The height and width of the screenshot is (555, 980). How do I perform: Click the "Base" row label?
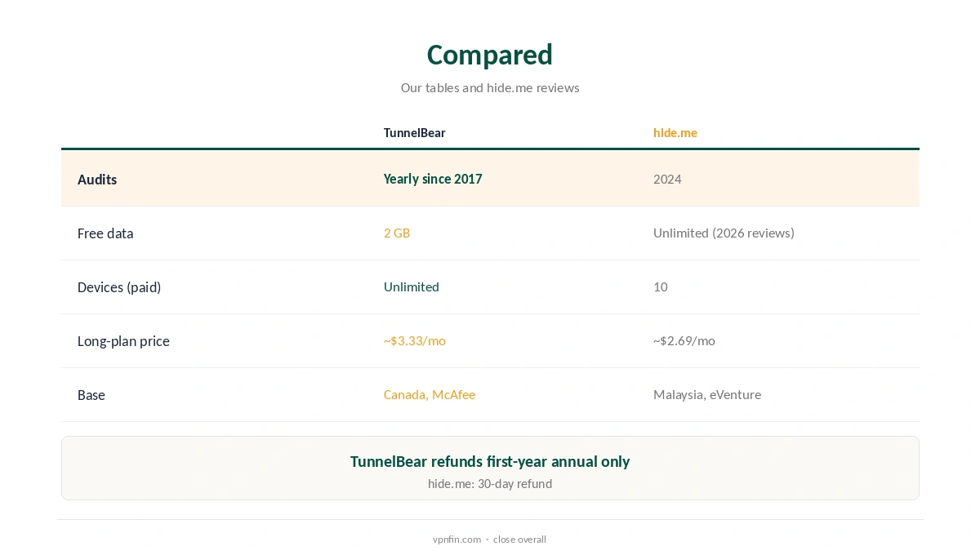tap(91, 395)
